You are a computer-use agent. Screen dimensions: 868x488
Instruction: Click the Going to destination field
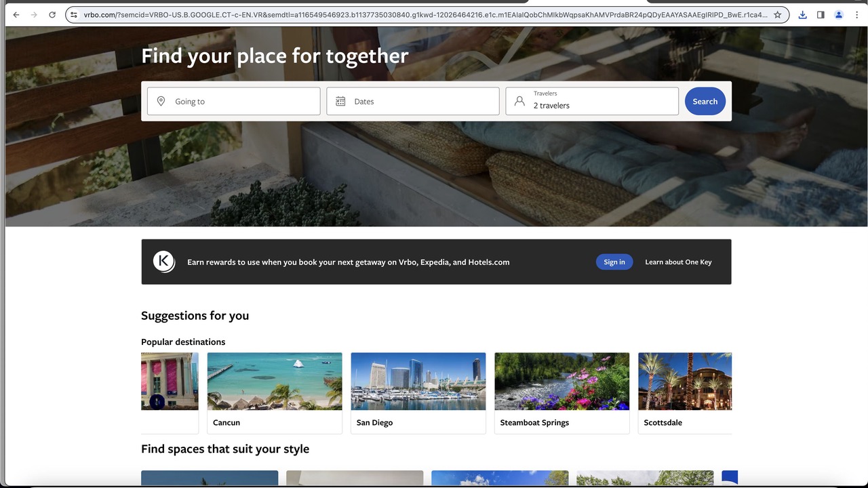click(234, 101)
